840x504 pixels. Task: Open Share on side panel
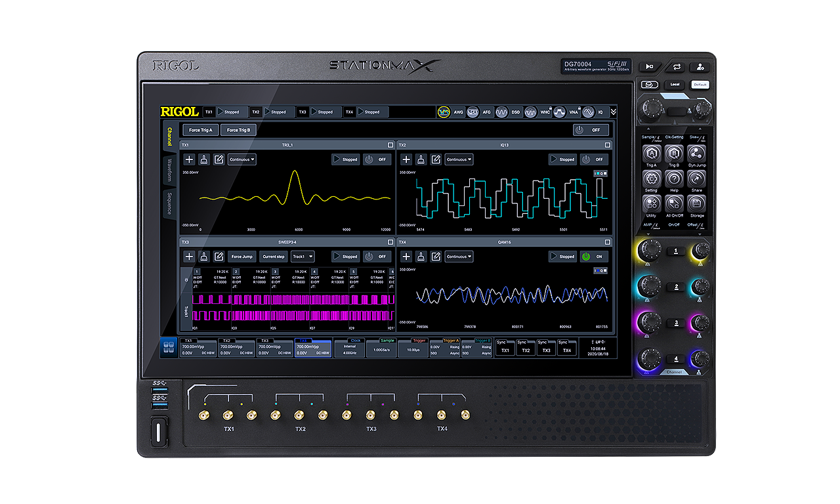[697, 178]
